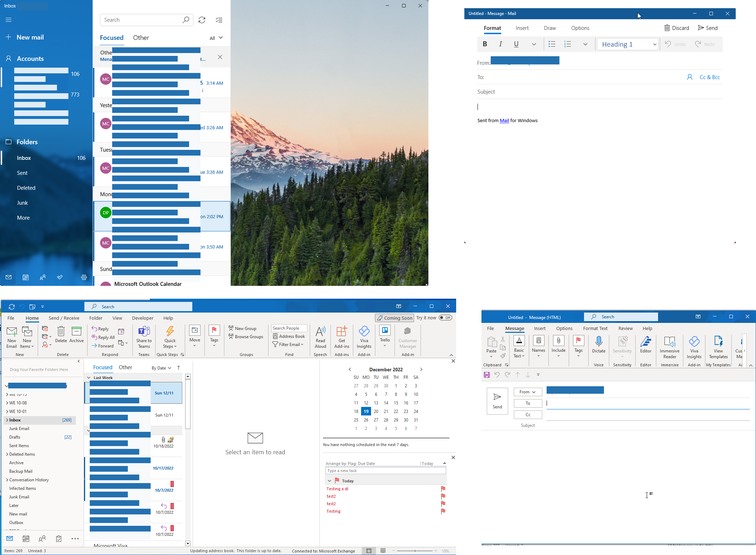Open the From dropdown in Outlook message

click(527, 392)
